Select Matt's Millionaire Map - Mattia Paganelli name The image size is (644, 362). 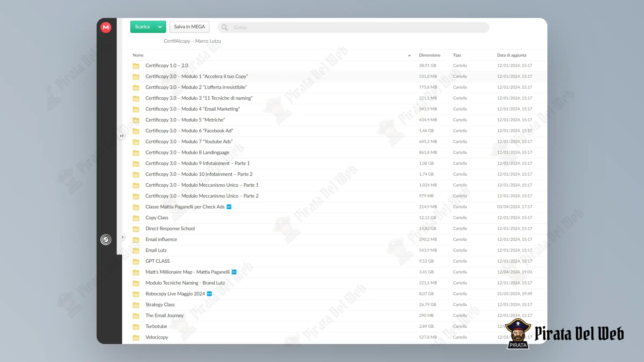pos(188,272)
